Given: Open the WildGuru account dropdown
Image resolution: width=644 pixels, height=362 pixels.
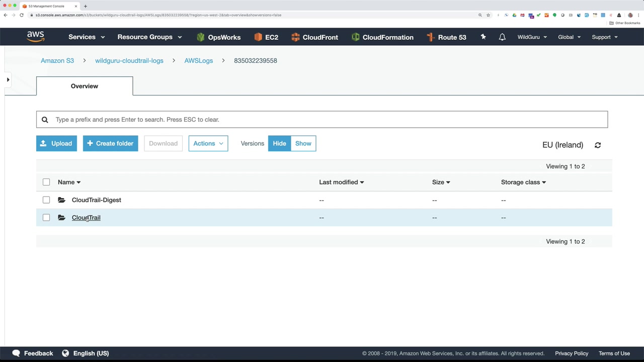Looking at the screenshot, I should [532, 37].
